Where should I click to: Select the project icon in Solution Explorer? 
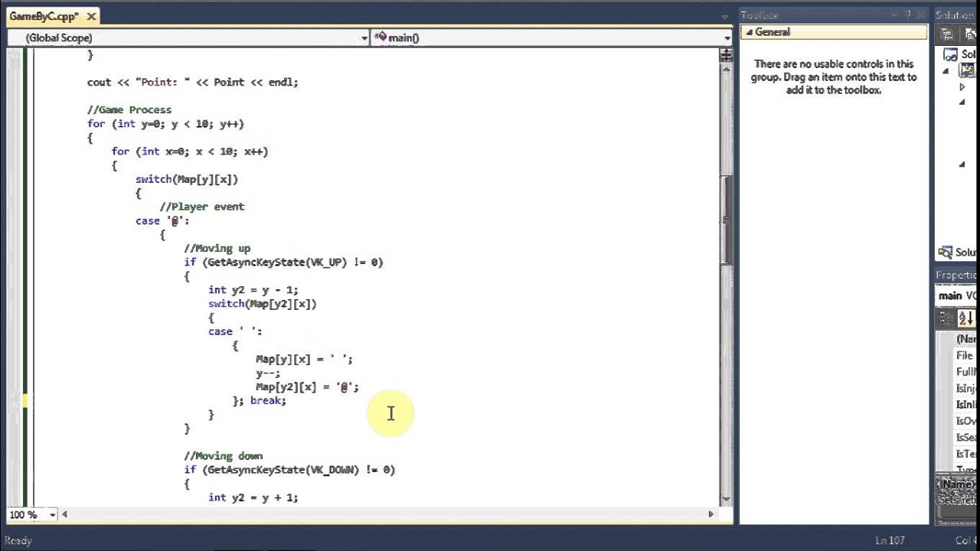point(967,70)
